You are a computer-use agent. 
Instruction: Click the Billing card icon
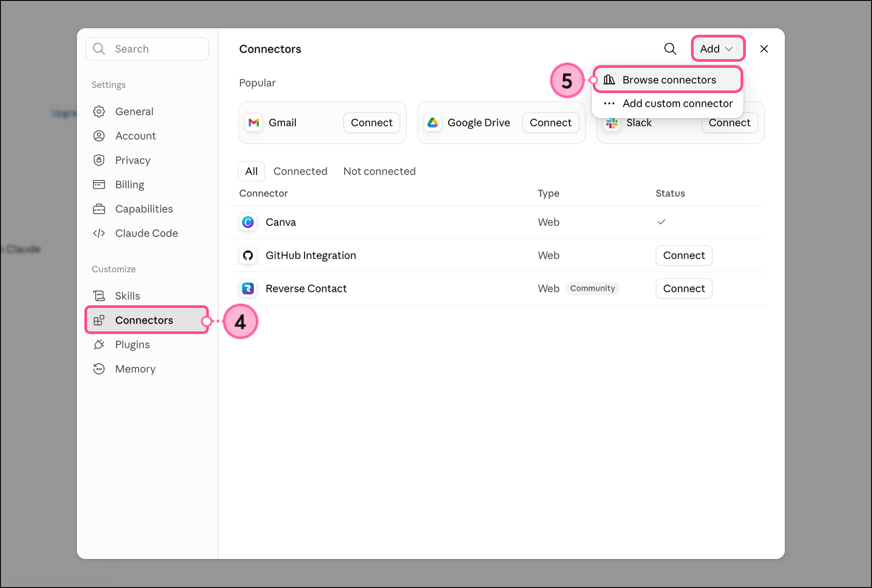click(x=99, y=184)
